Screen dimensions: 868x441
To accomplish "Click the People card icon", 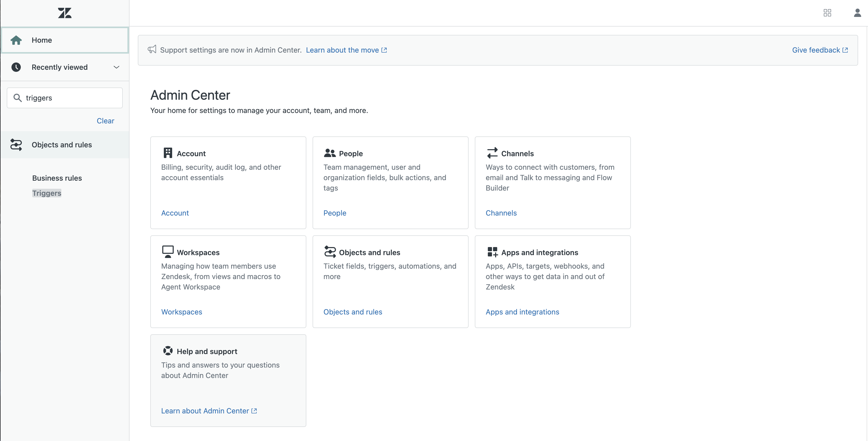I will [x=329, y=153].
